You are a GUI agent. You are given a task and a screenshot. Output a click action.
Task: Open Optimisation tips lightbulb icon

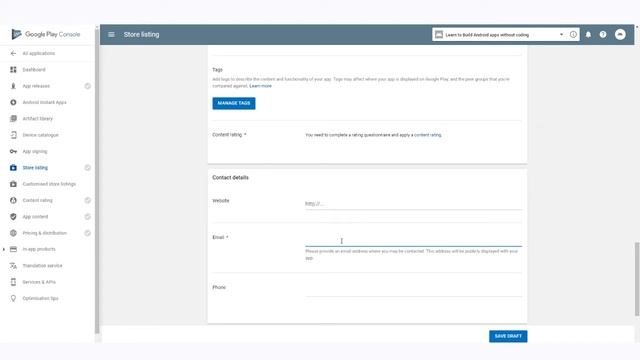[13, 298]
